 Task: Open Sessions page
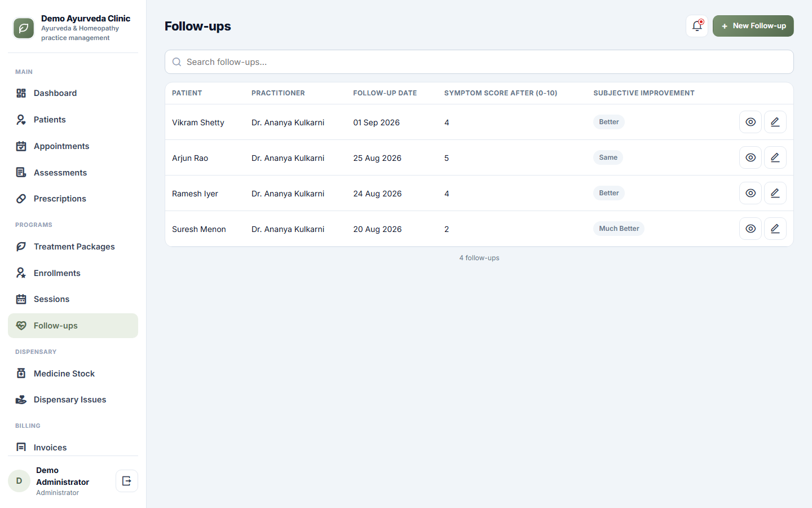[x=73, y=299]
